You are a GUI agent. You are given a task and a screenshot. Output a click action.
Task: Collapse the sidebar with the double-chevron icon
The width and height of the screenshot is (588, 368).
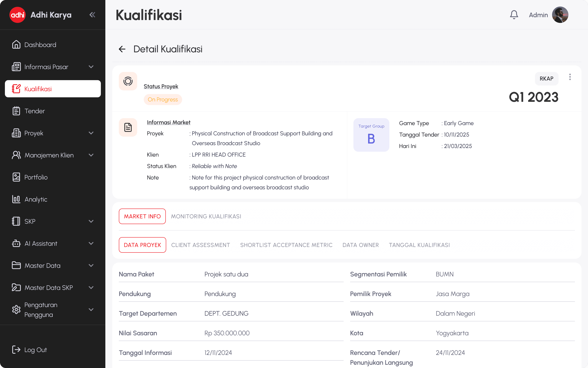point(92,15)
